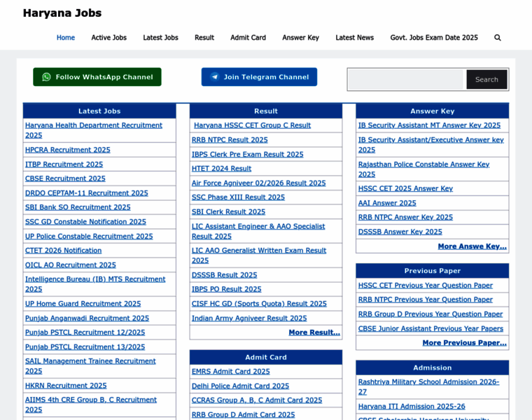Open Delhi Police Admit Card 2025 link
532x420 pixels.
click(x=240, y=386)
